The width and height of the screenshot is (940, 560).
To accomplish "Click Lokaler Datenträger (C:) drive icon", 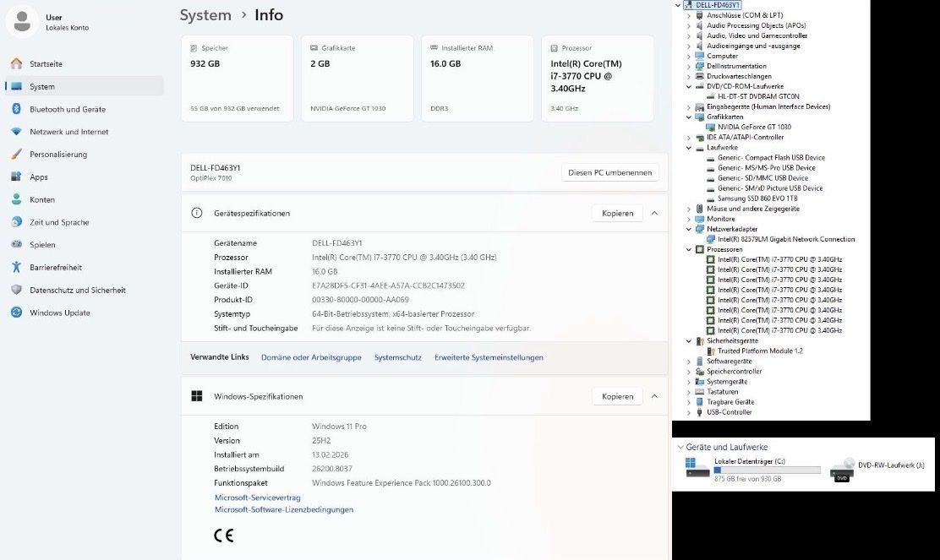I will (697, 468).
